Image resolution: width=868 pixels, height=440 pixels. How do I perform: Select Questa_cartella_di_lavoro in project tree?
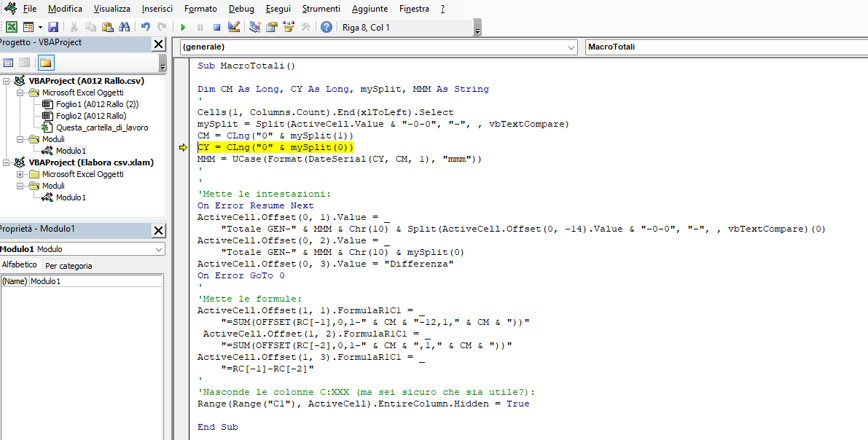click(x=102, y=127)
